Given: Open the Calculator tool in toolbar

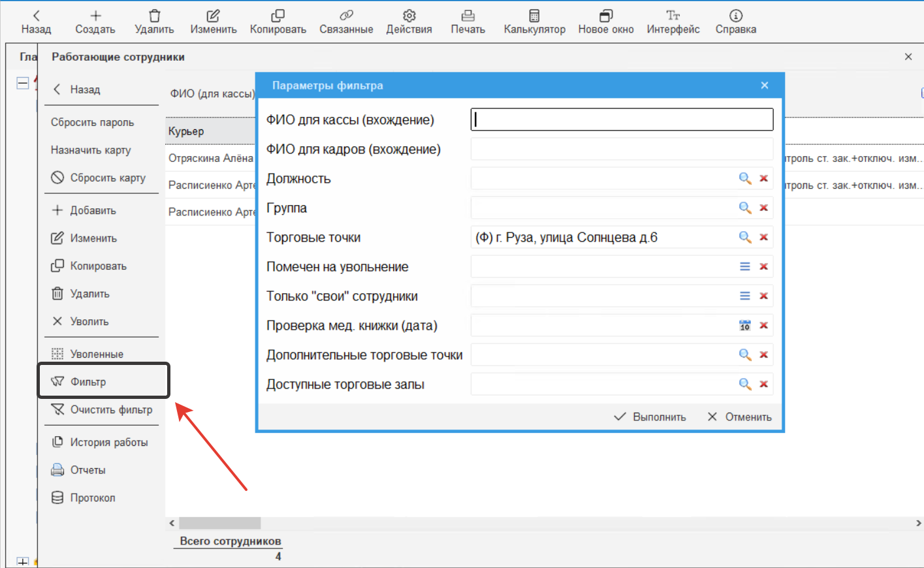Looking at the screenshot, I should coord(534,22).
